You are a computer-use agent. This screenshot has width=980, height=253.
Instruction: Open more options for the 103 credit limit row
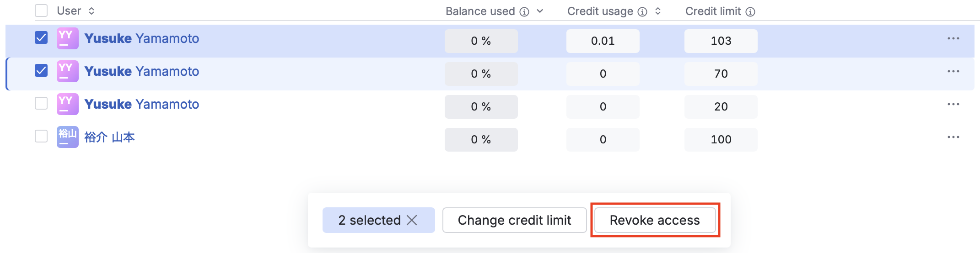953,38
